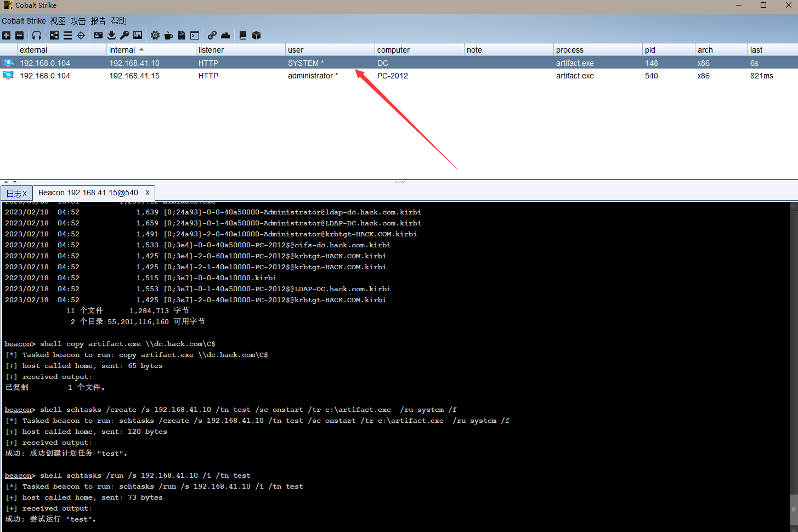Sort sessions by the last column header
Image resolution: width=798 pixels, height=532 pixels.
773,49
